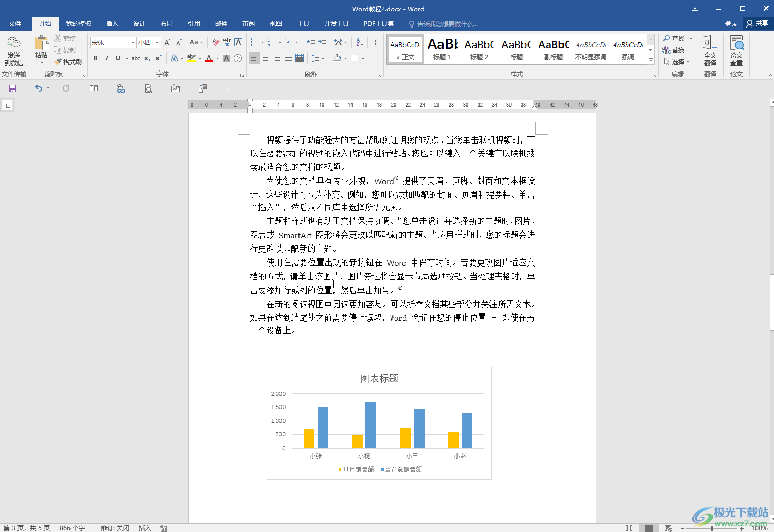The height and width of the screenshot is (532, 774).
Task: Save the document from quick toolbar
Action: tap(13, 88)
